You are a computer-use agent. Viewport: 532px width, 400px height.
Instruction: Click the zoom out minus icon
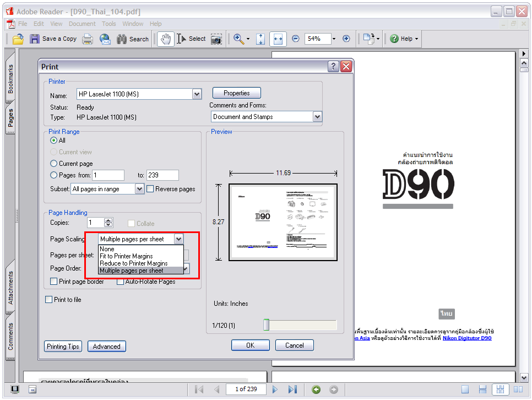pyautogui.click(x=296, y=39)
